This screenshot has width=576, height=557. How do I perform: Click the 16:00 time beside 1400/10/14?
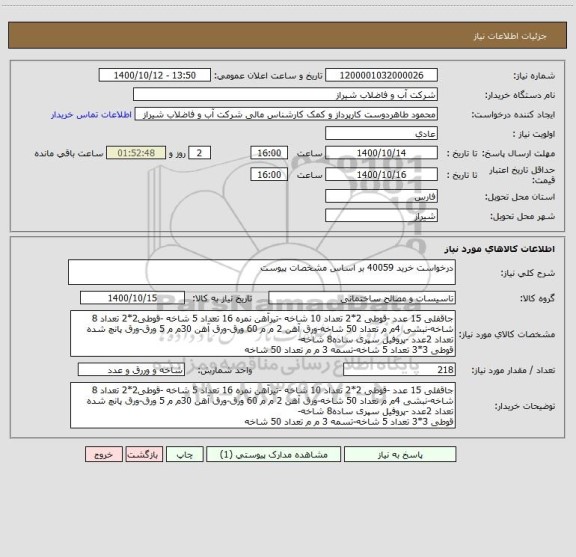pyautogui.click(x=269, y=153)
